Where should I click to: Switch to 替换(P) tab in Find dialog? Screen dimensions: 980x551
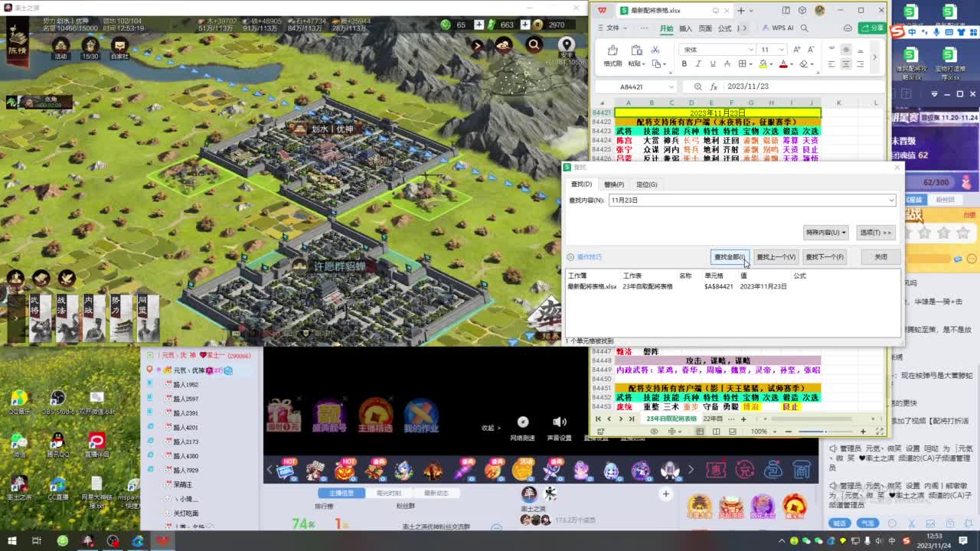(x=614, y=184)
